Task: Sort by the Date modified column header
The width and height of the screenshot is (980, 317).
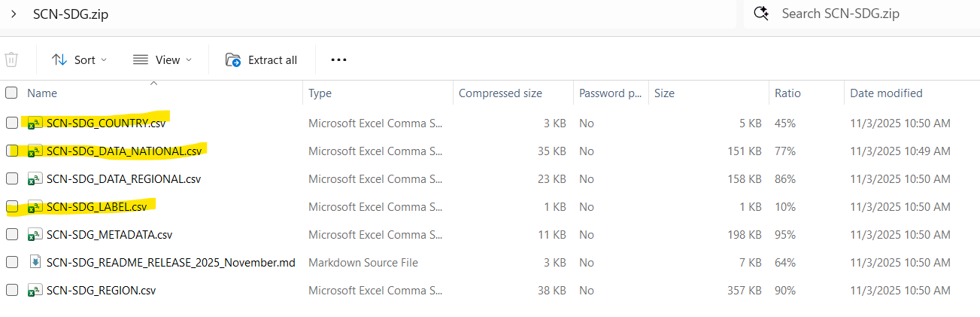Action: pyautogui.click(x=886, y=93)
